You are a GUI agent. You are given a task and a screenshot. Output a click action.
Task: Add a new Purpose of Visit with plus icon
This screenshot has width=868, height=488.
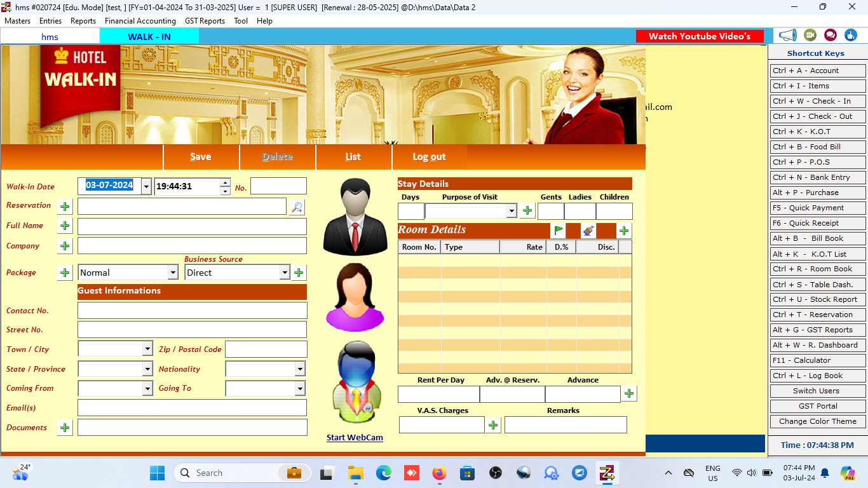[x=527, y=211]
